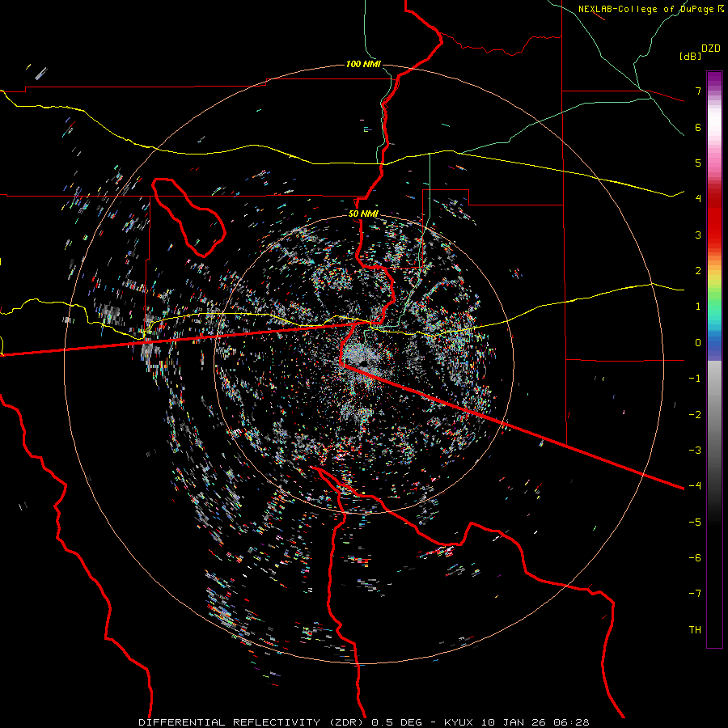Click the radar site center cluster
Screen dimensions: 728x728
362,362
